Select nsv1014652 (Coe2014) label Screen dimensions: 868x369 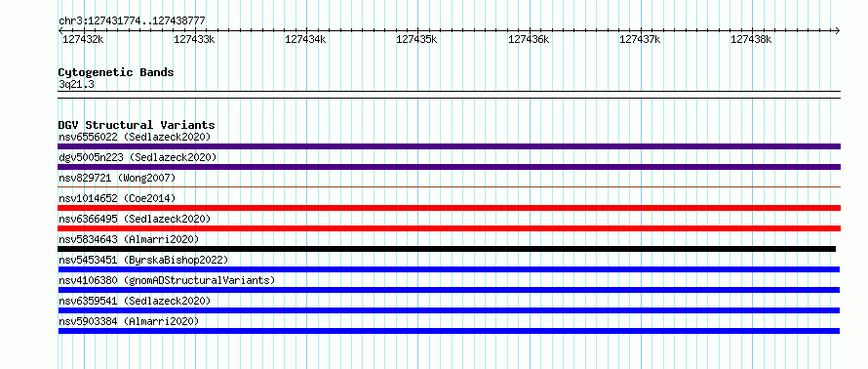pos(117,198)
